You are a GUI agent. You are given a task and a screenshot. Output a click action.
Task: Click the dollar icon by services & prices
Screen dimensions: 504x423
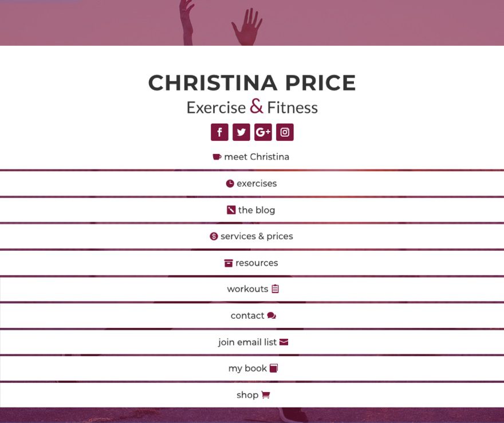(x=214, y=236)
